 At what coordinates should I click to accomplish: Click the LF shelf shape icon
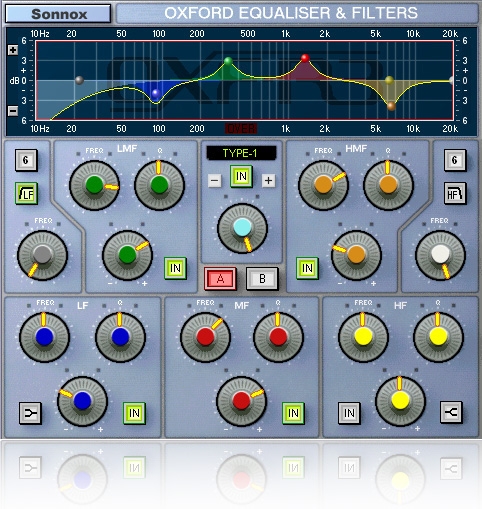(30, 413)
